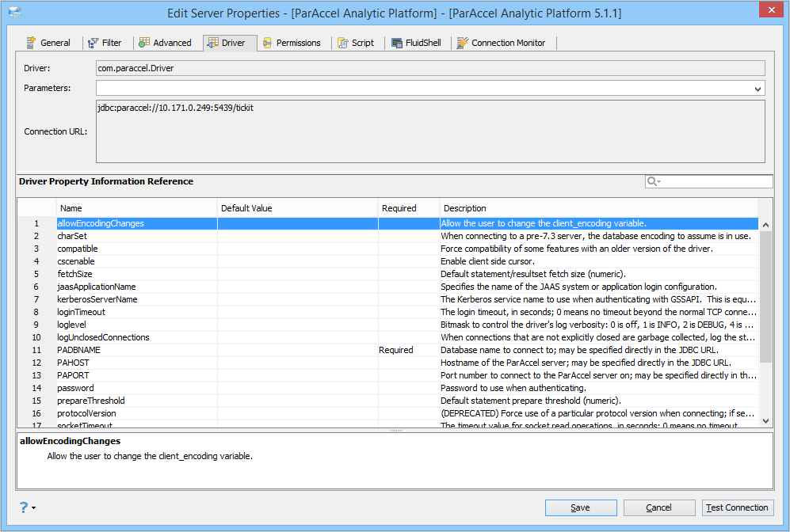This screenshot has height=532, width=790.
Task: Click the Script tab icon
Action: coord(342,43)
